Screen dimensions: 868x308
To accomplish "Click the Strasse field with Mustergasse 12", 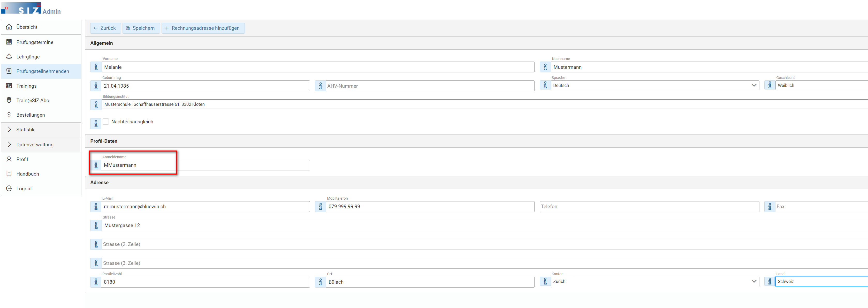I will tap(485, 226).
